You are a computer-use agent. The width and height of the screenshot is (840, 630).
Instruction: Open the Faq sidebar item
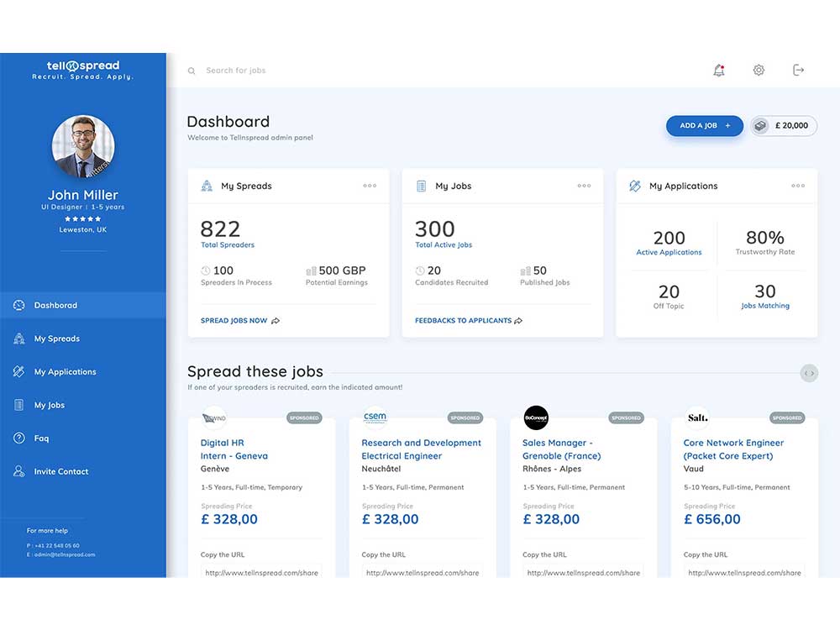click(83, 438)
